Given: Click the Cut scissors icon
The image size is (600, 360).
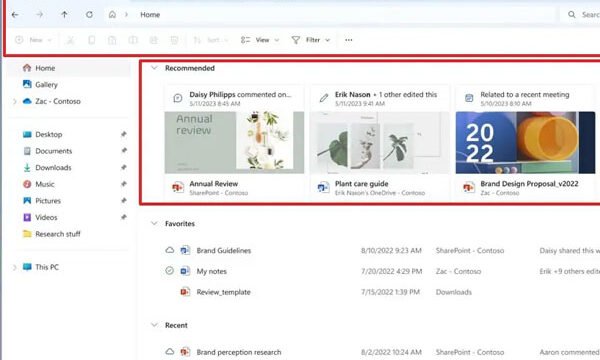Looking at the screenshot, I should (x=70, y=40).
